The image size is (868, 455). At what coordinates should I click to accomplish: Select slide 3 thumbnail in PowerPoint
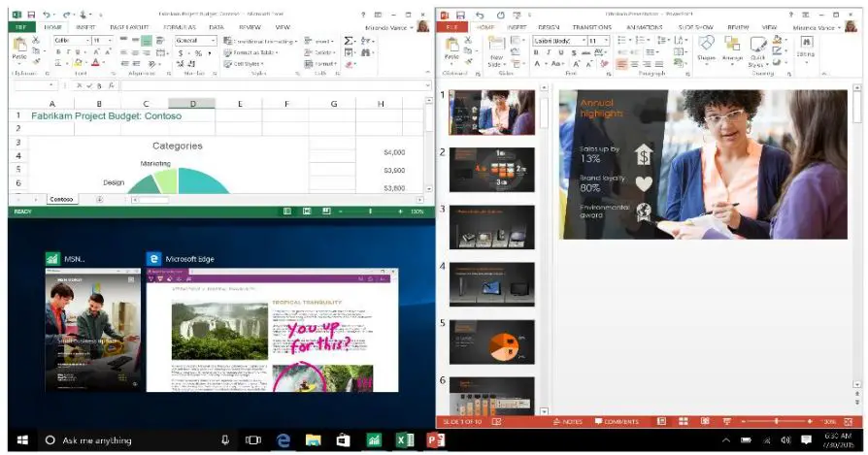pyautogui.click(x=491, y=227)
